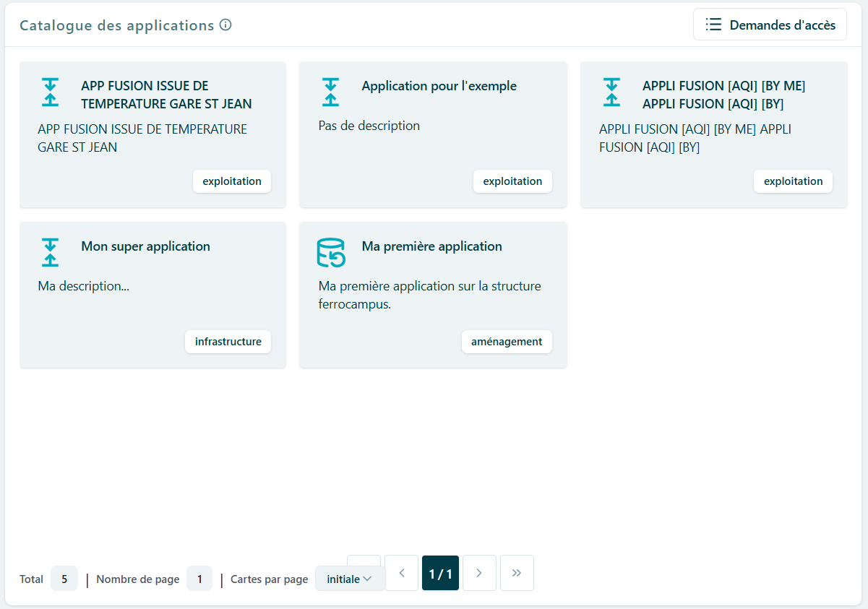This screenshot has height=609, width=868.
Task: Go to the previous page arrow
Action: click(402, 573)
